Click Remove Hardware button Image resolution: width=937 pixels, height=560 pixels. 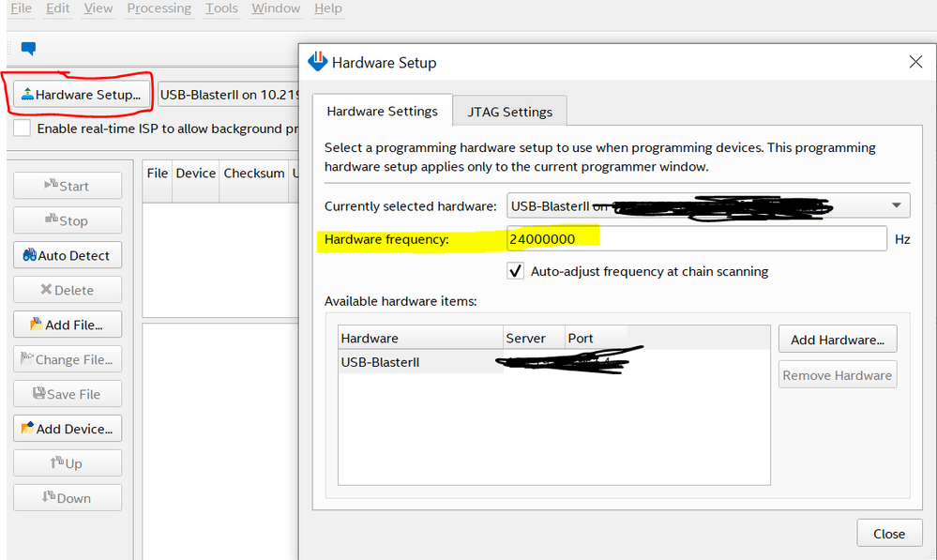tap(838, 375)
